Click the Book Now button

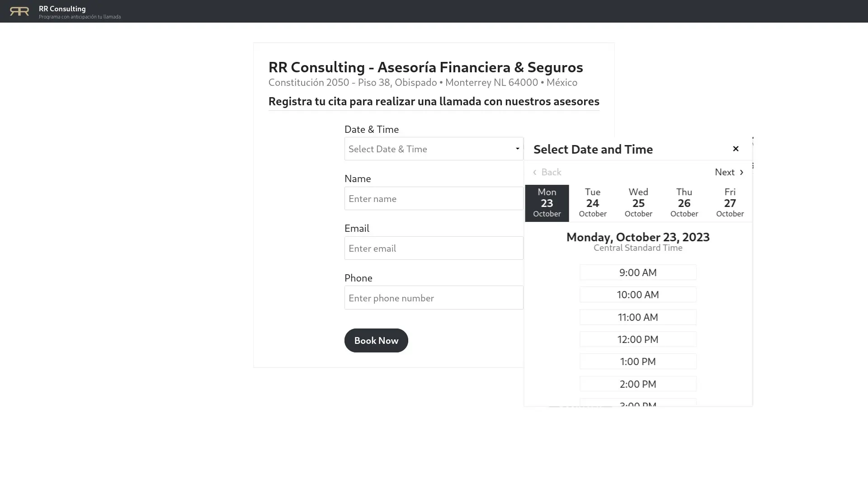[x=376, y=340]
